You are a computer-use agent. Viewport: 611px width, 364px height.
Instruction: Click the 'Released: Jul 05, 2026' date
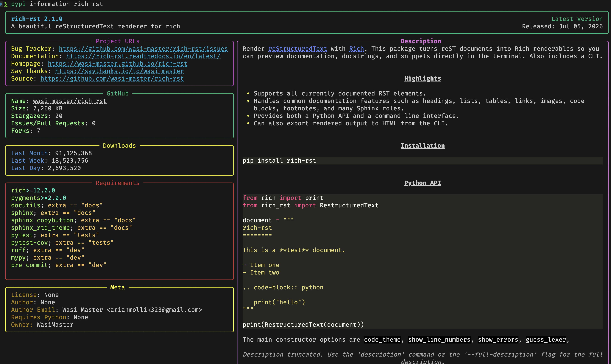coord(562,26)
